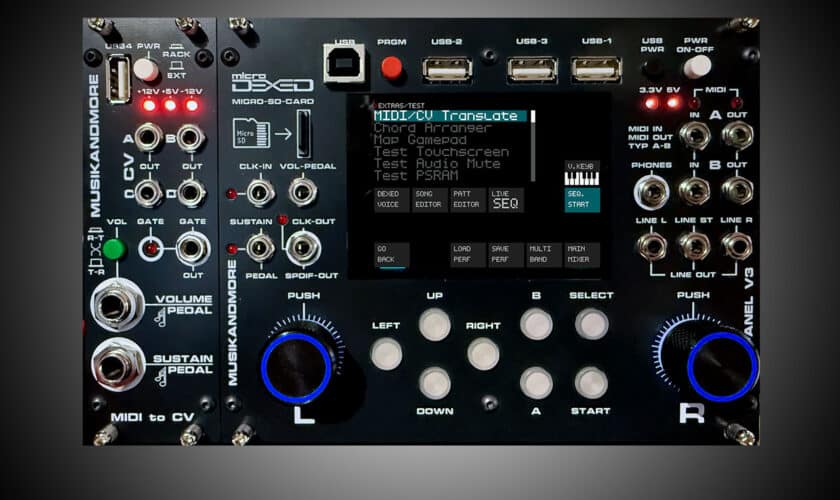
Task: Tap GO BACK on the touchscreen
Action: (x=391, y=255)
